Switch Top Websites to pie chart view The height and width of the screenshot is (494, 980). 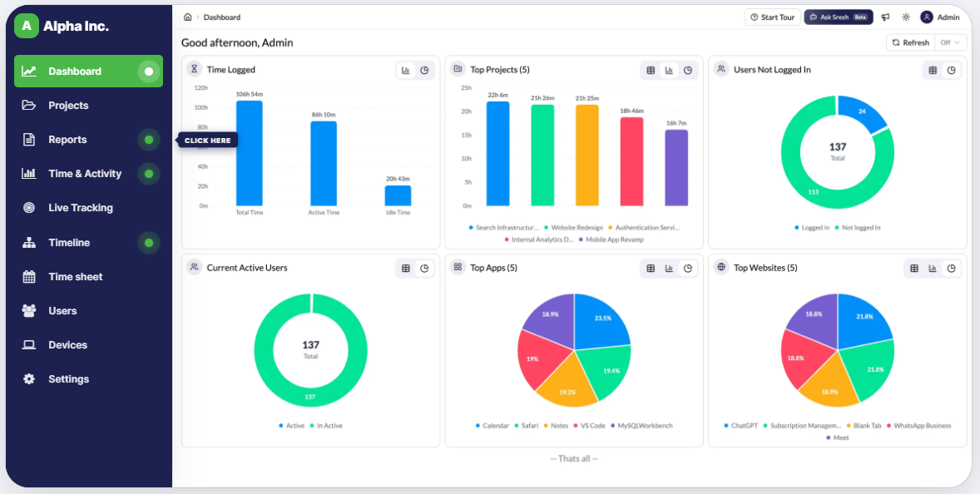pos(952,269)
